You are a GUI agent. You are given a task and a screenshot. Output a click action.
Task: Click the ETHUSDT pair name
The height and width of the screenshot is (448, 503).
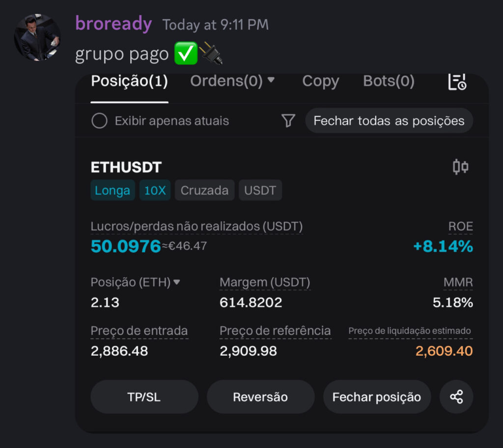tap(126, 168)
